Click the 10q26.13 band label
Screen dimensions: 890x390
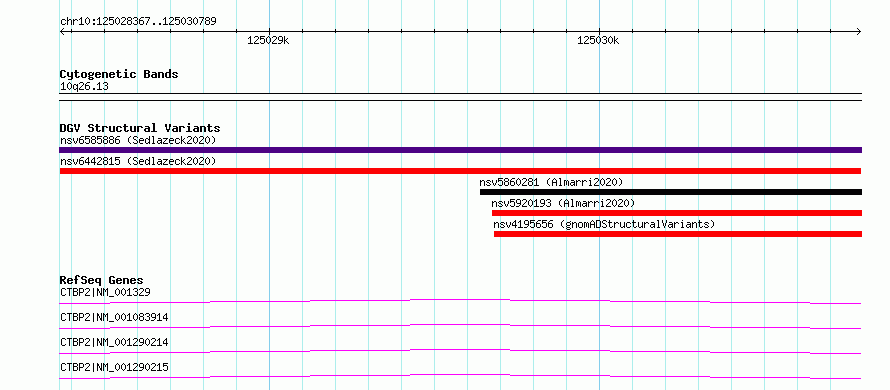(84, 87)
